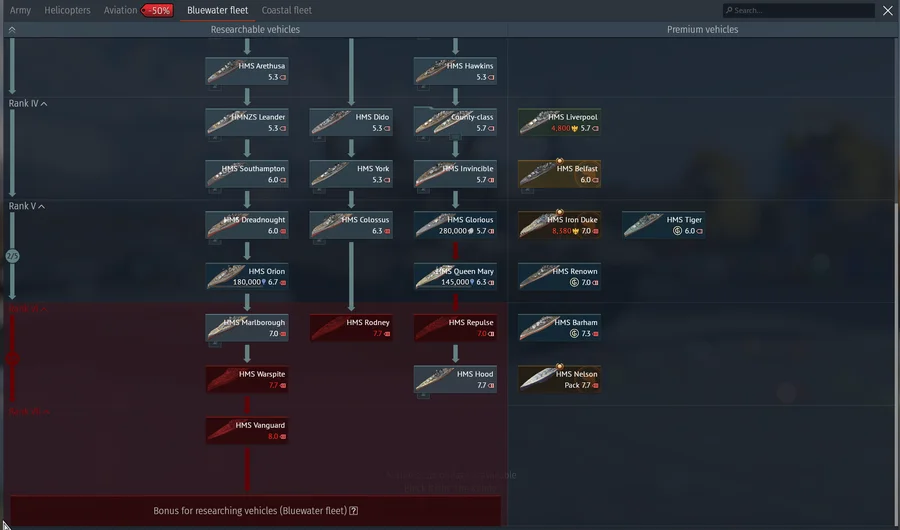
Task: Select the HMS Hood ship icon
Action: (x=455, y=379)
